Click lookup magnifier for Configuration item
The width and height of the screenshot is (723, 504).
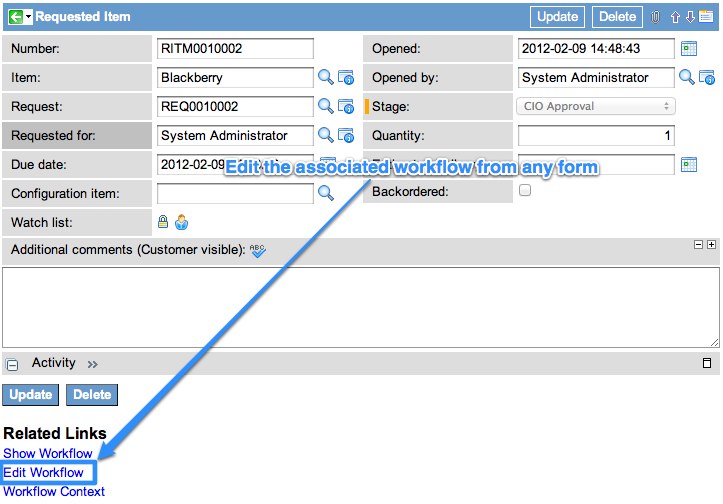point(325,193)
